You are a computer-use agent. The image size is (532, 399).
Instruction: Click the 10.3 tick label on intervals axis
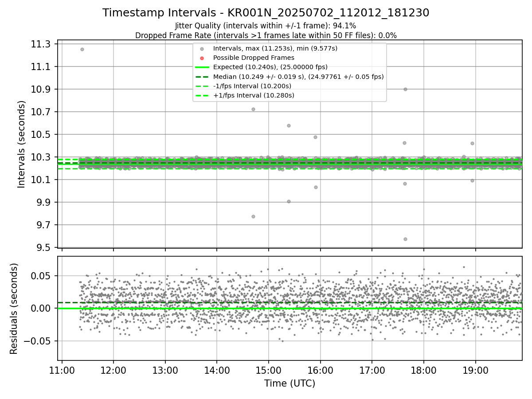pos(41,157)
